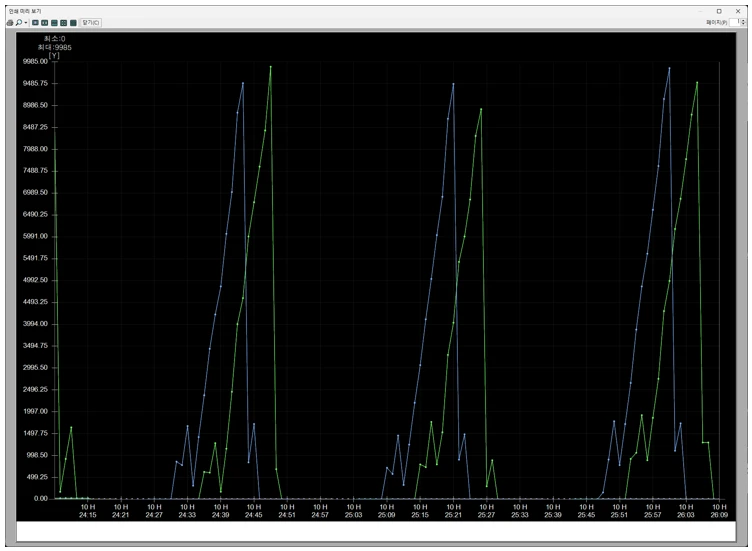
Task: Maximize the print preview window
Action: pos(719,11)
